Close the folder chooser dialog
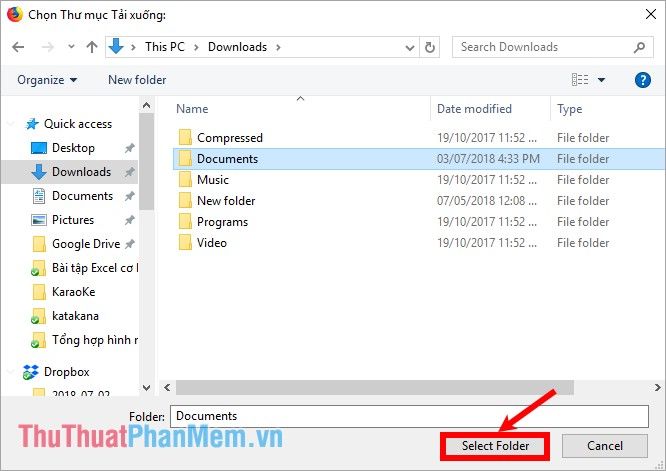The image size is (666, 471). [651, 14]
